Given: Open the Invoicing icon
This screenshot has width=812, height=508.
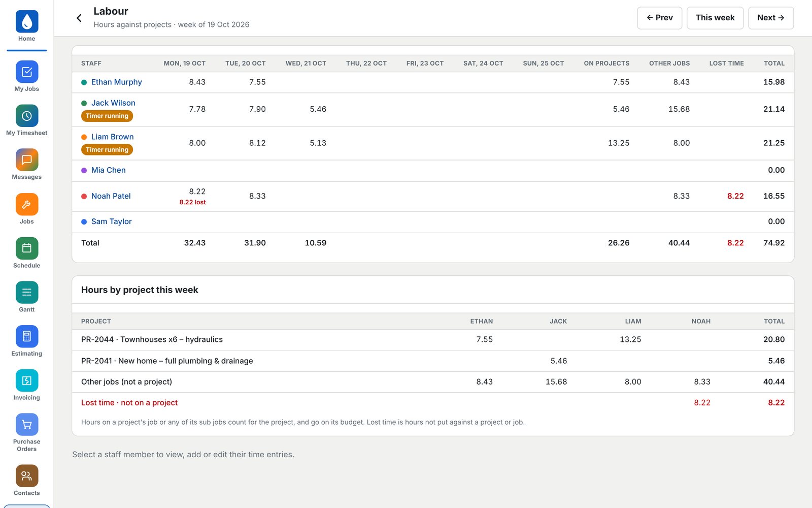Looking at the screenshot, I should coord(27,380).
